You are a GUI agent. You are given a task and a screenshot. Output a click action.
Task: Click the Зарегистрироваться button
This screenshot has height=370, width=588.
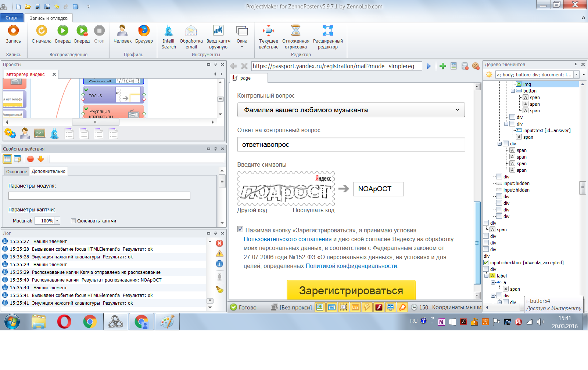(x=351, y=290)
